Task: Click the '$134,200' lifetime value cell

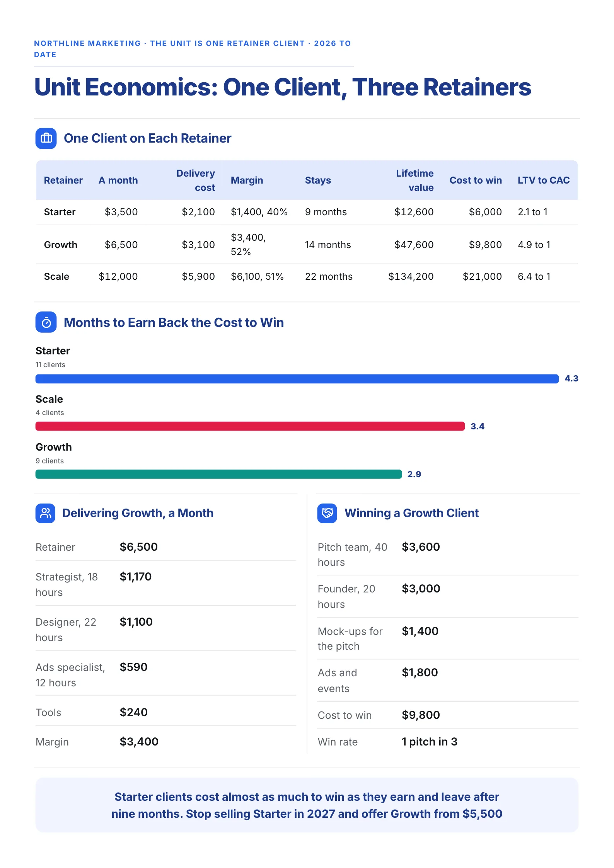Action: click(411, 277)
